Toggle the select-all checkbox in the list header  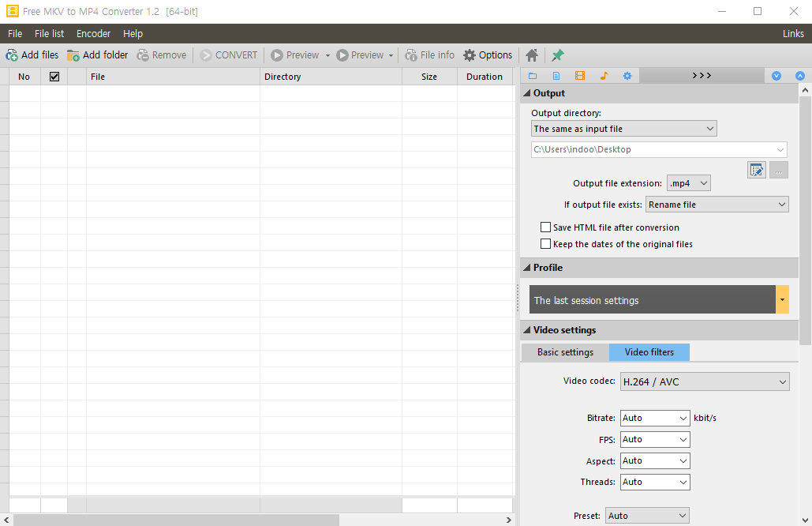click(54, 76)
